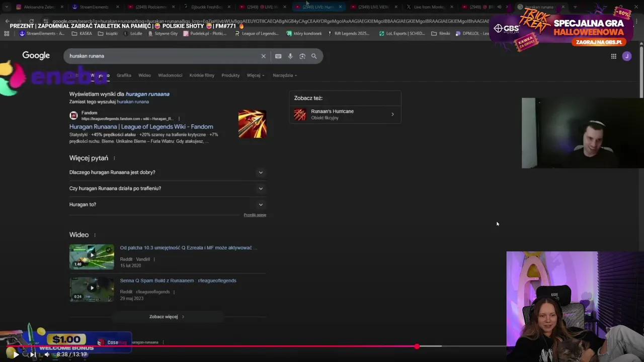Search instead for hurakan runana link
Viewport: 644px width, 362px height.
coord(133,102)
